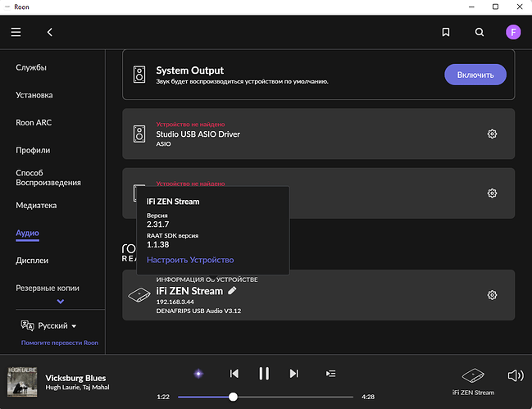Click ИНФОРМАЦИЯ ОБ УСТРОЙСТВЕ label
The image size is (532, 409).
(x=207, y=279)
